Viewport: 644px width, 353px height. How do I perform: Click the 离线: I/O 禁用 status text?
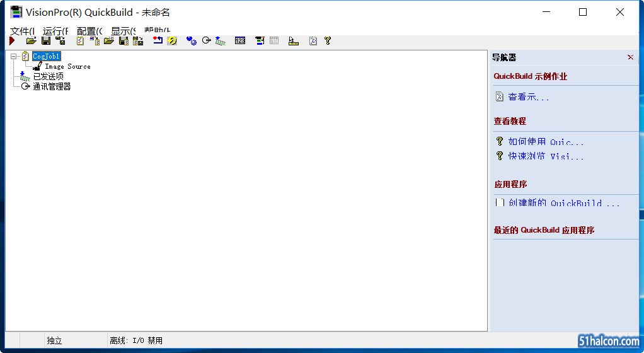[136, 340]
